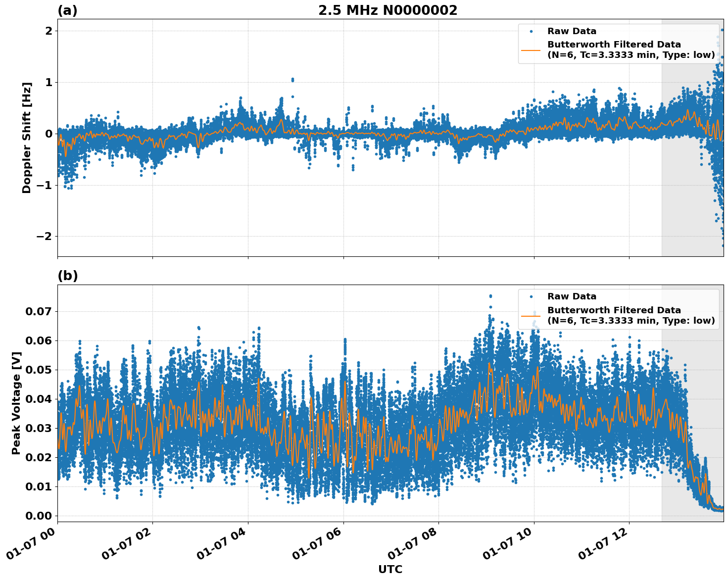Click the Doppler spike near 01-07 05

click(293, 79)
